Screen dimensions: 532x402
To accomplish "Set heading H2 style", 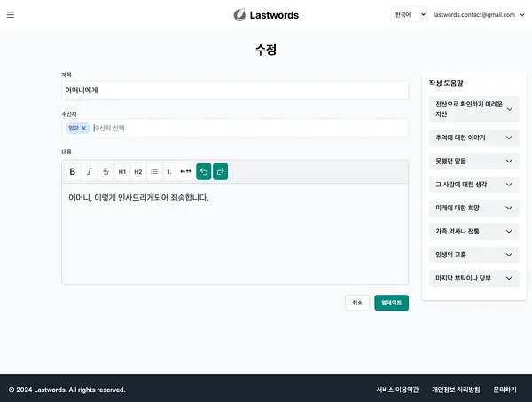I will (x=138, y=172).
